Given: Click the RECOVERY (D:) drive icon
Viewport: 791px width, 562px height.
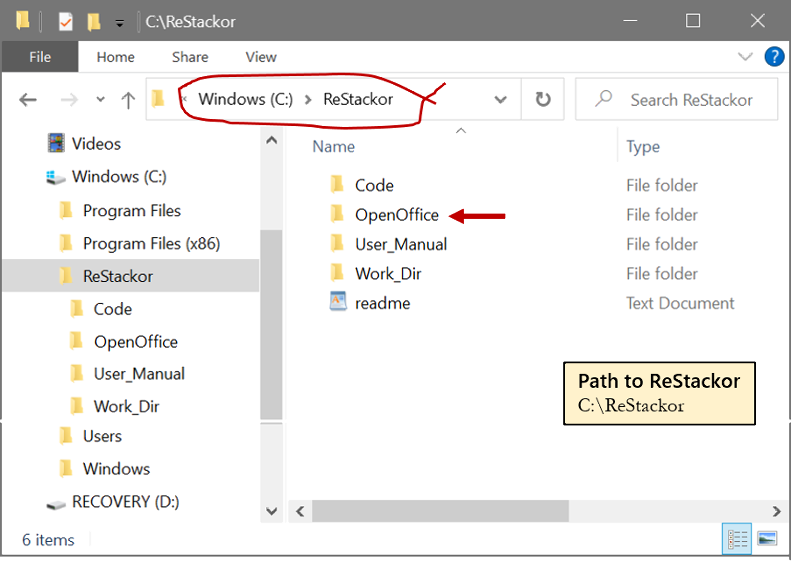Looking at the screenshot, I should point(56,503).
